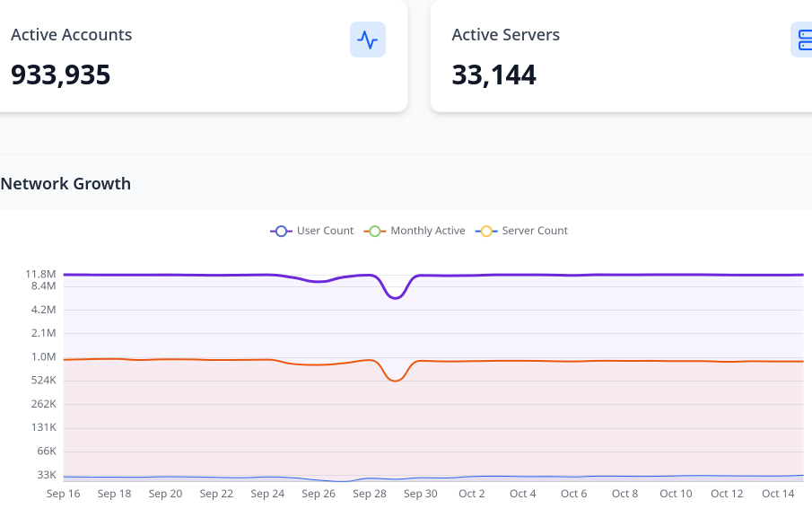Click the lowest dip of purple User Count line

(396, 297)
